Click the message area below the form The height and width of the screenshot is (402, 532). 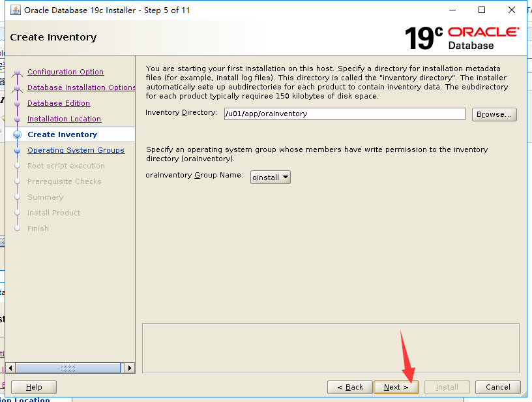coord(331,348)
